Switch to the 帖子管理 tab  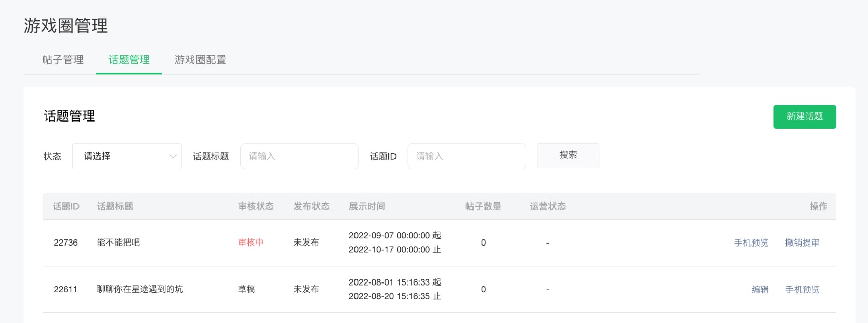click(63, 60)
